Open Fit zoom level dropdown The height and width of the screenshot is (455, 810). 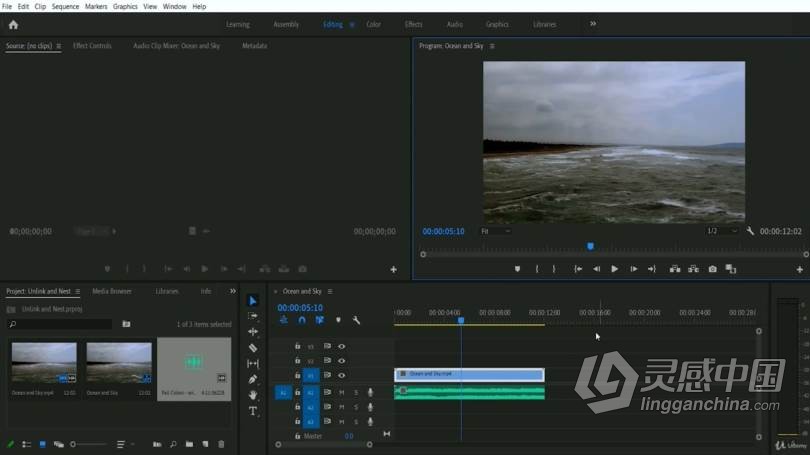[x=496, y=231]
